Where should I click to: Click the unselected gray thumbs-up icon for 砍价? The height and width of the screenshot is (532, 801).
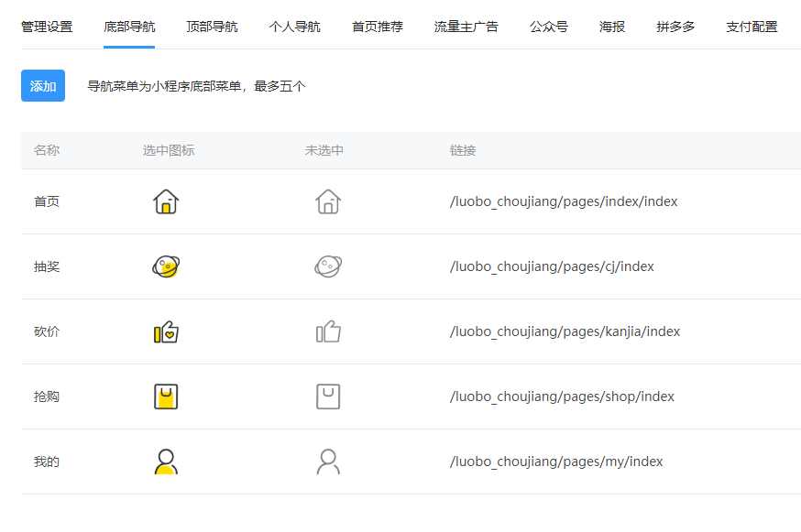[x=328, y=331]
